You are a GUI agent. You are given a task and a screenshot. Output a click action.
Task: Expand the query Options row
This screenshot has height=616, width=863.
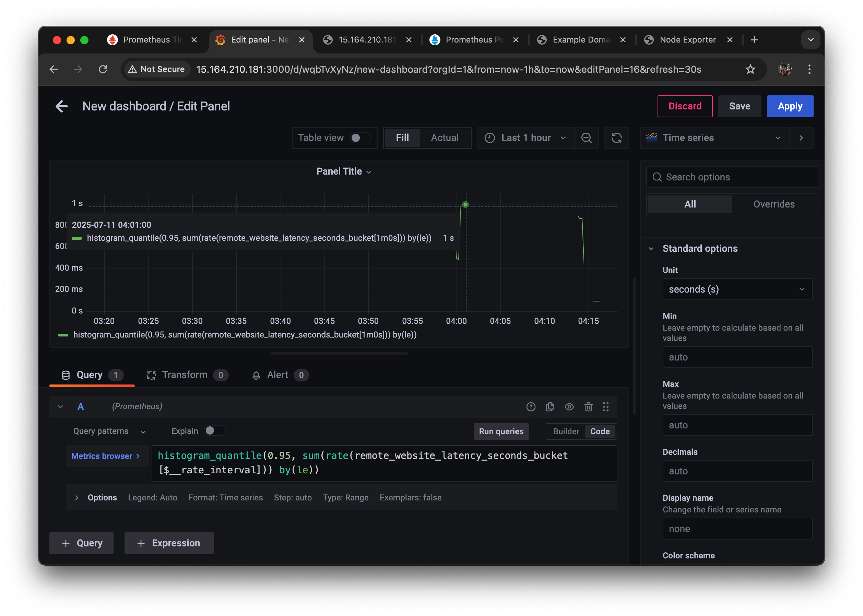coord(77,497)
